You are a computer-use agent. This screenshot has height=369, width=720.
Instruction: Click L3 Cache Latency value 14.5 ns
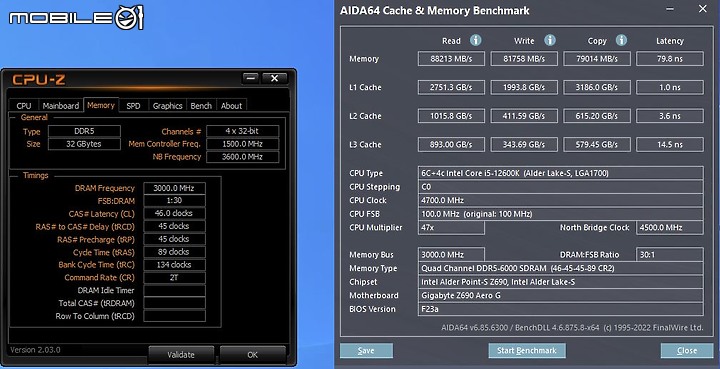coord(670,145)
